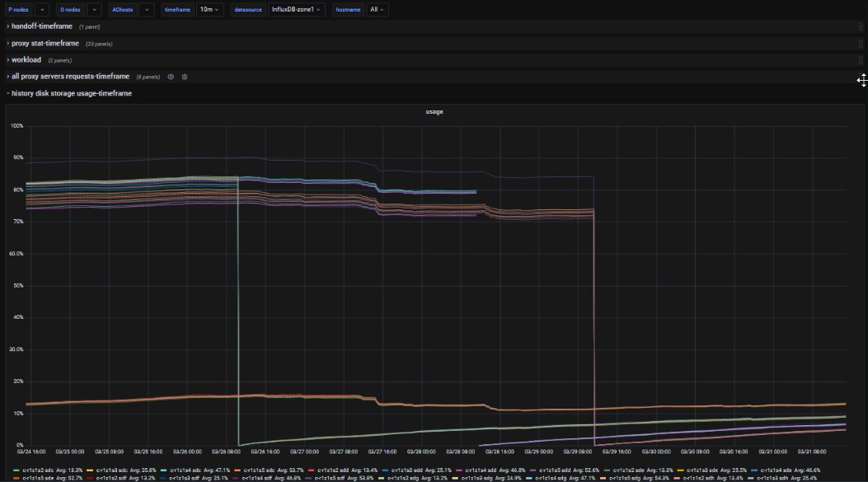This screenshot has height=482, width=868.
Task: Open the AChosts variable dropdown
Action: click(x=146, y=10)
